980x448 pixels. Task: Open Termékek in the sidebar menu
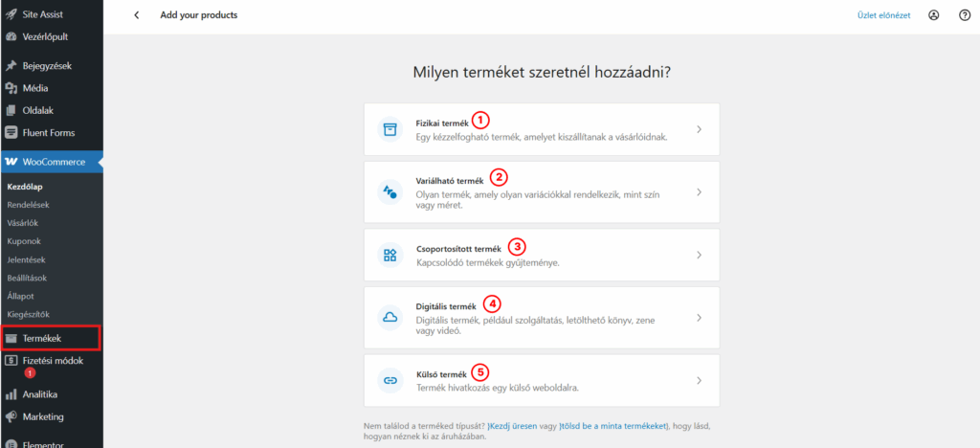pos(42,338)
